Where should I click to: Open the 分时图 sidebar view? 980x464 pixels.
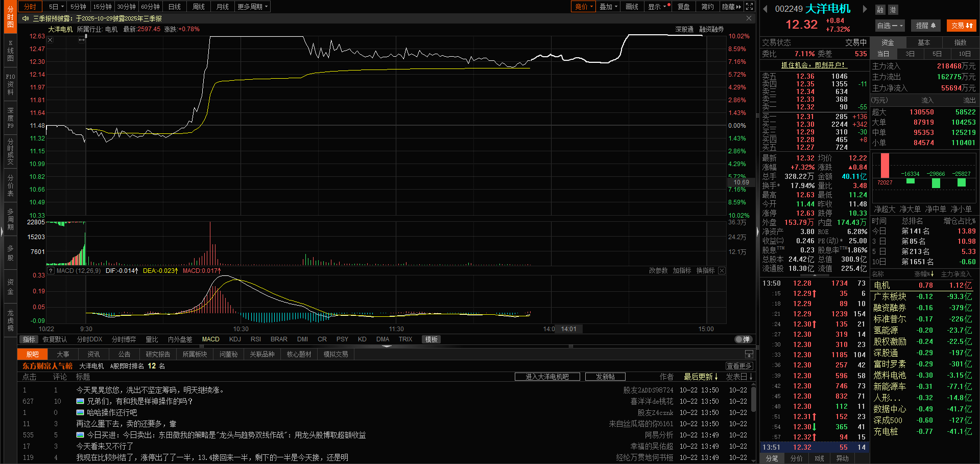[x=10, y=17]
